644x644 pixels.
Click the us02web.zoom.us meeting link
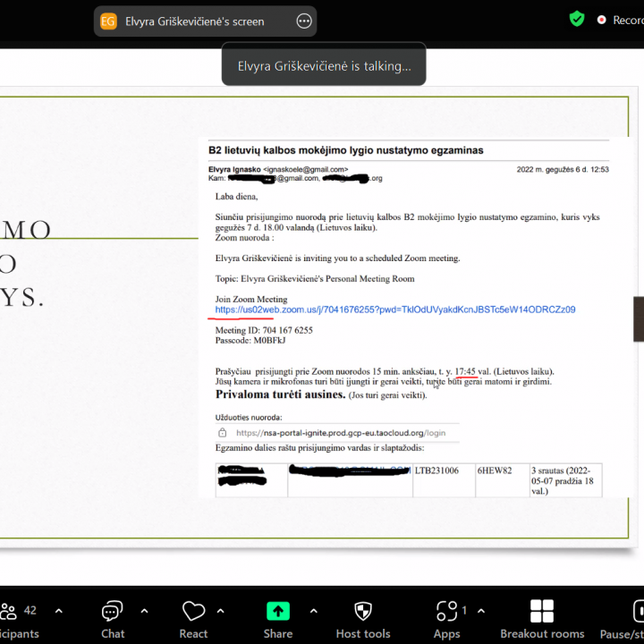click(394, 309)
